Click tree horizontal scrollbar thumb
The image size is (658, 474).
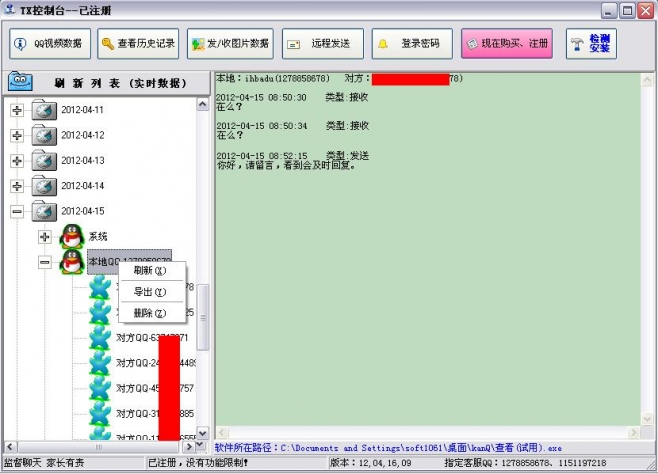[99, 447]
